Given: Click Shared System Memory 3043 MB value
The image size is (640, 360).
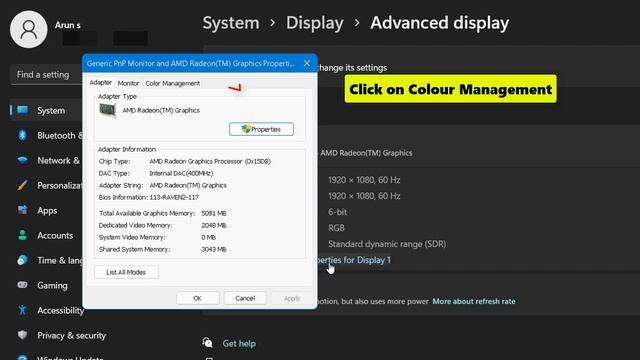Looking at the screenshot, I should (x=213, y=249).
